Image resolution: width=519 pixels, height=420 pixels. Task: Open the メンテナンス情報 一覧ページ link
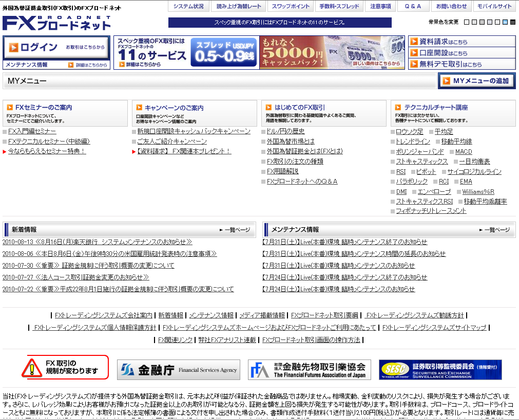[495, 230]
